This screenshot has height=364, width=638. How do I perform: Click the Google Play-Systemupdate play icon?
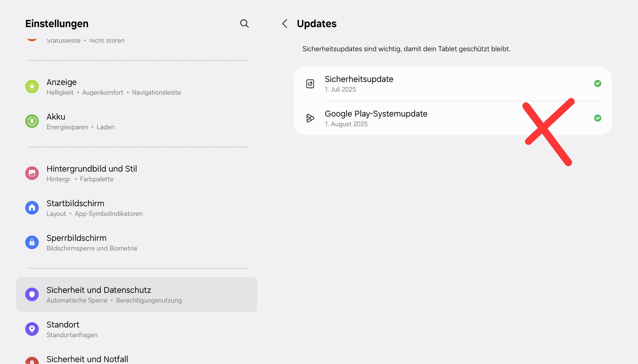310,118
